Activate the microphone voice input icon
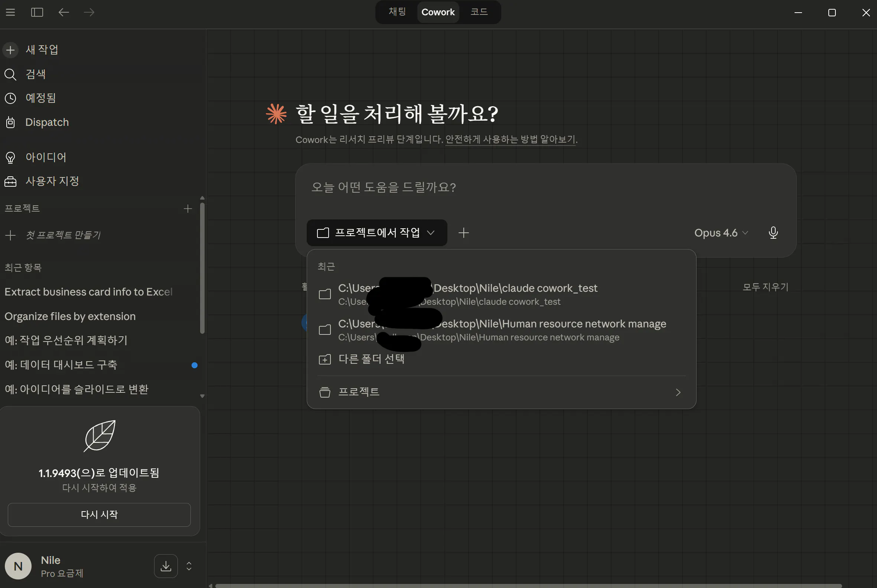 coord(773,233)
